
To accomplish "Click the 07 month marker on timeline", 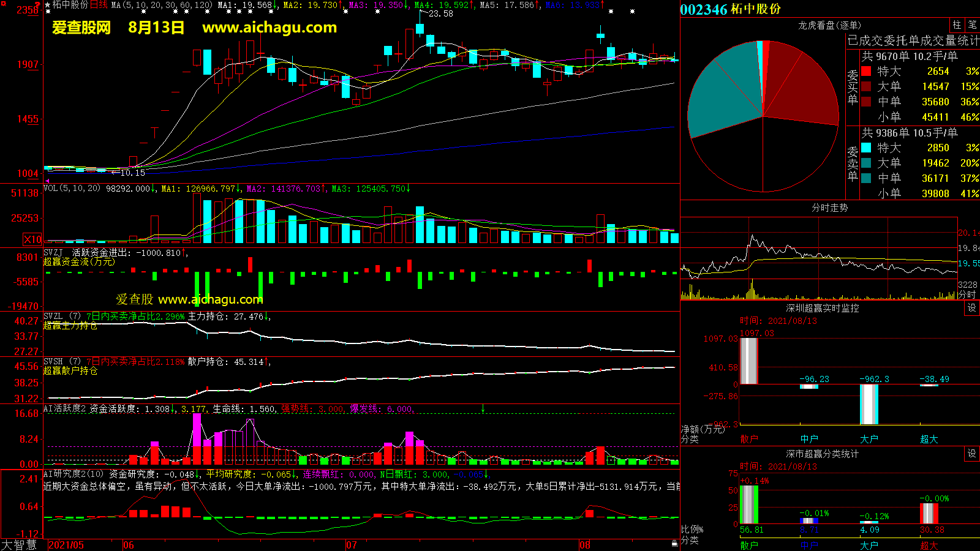I will 352,545.
